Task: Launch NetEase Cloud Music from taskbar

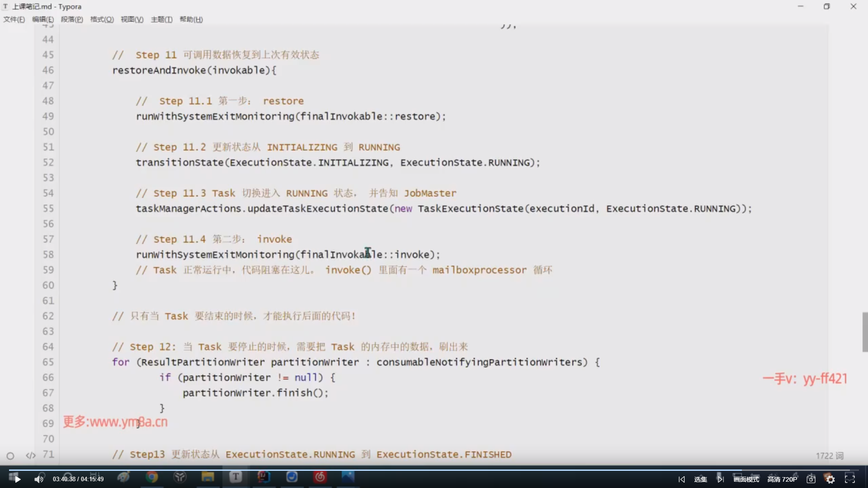Action: tap(320, 477)
